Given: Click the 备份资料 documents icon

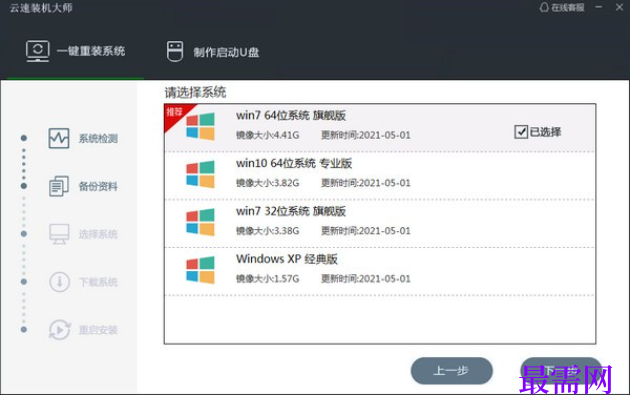Looking at the screenshot, I should pyautogui.click(x=59, y=186).
